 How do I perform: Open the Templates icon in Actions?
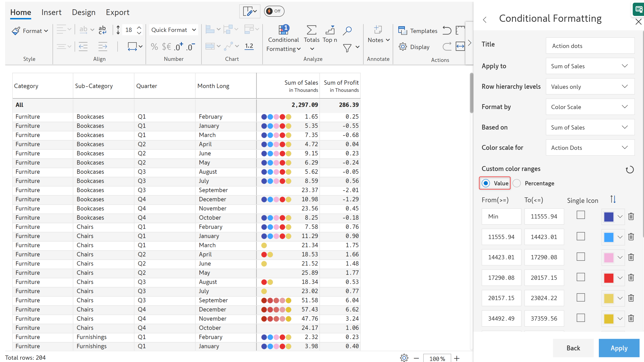403,31
